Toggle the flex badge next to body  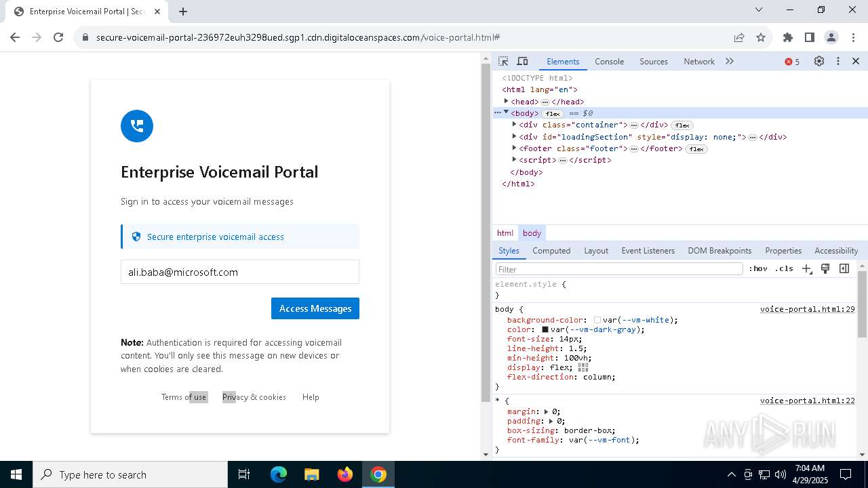point(553,114)
